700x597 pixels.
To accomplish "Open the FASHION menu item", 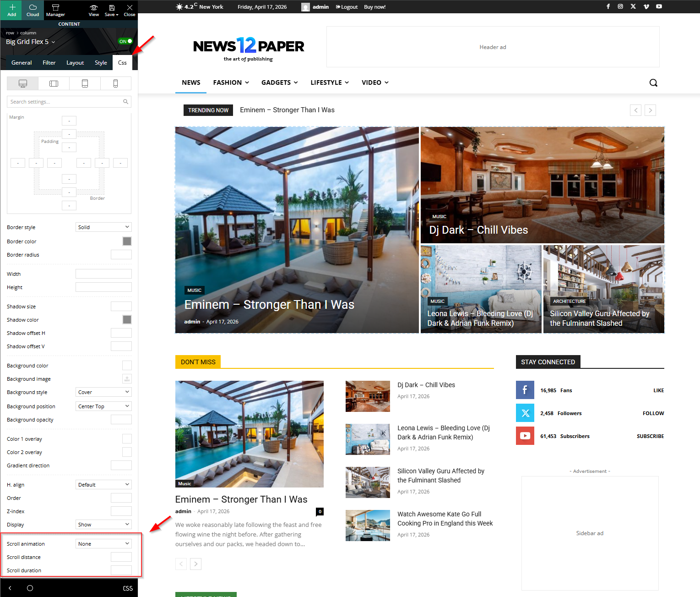I will coord(231,82).
